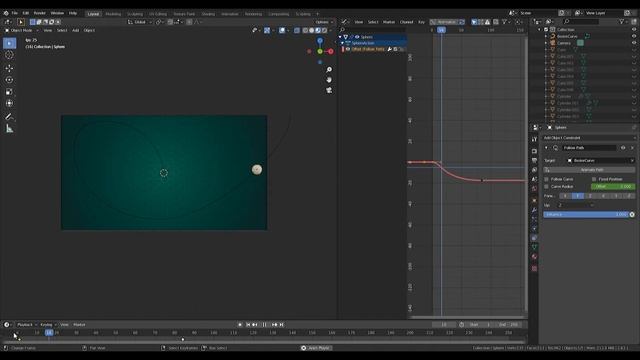
Task: Jump to timeline end frame
Action: (x=282, y=324)
